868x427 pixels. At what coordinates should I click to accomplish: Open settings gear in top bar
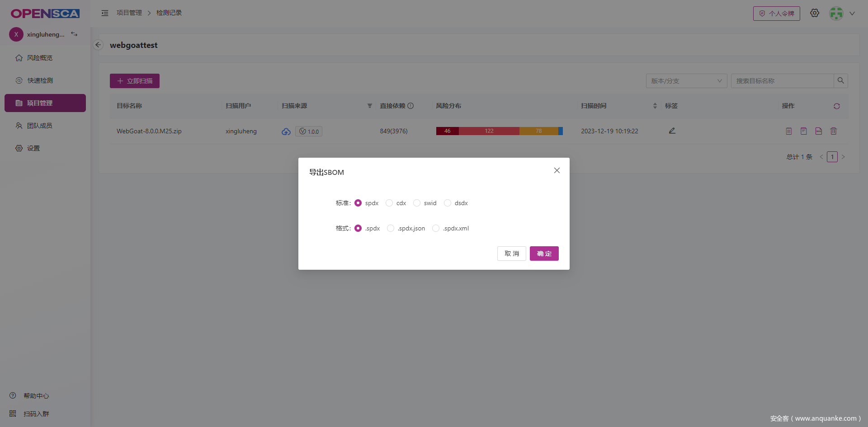pos(814,13)
